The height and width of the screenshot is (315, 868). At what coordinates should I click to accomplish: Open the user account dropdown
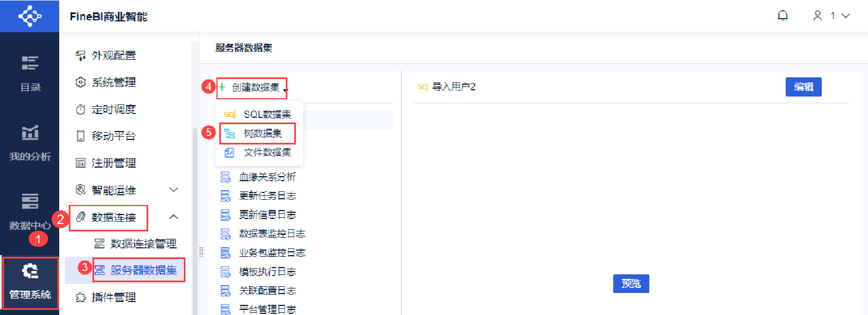pyautogui.click(x=831, y=16)
